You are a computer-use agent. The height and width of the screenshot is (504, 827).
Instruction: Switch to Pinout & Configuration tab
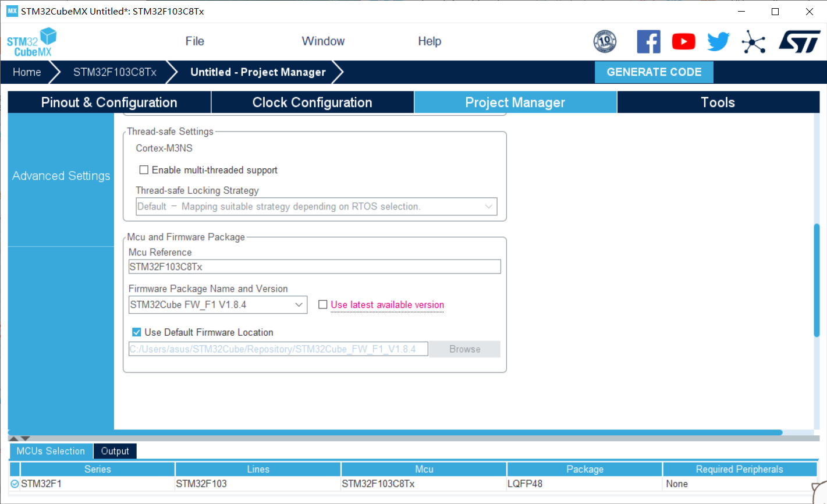[x=109, y=102]
